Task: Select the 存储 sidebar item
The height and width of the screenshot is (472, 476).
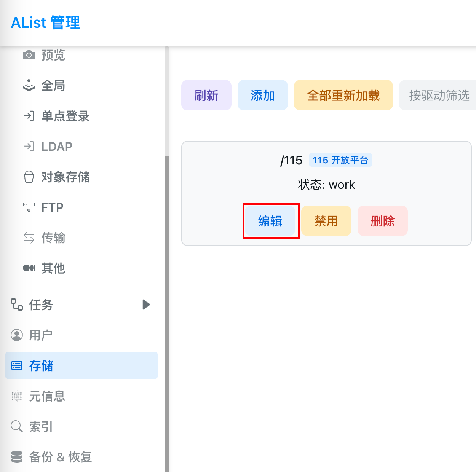Action: (x=81, y=365)
